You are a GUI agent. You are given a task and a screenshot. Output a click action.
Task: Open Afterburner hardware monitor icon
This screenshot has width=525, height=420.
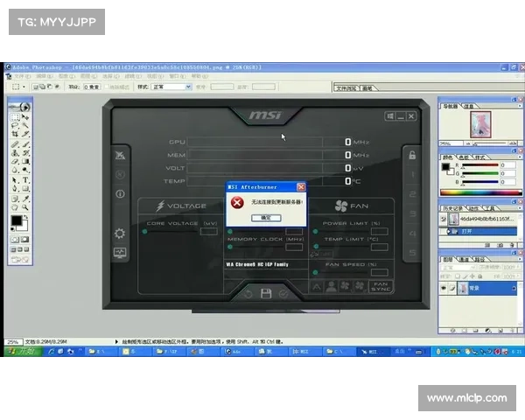pos(120,252)
